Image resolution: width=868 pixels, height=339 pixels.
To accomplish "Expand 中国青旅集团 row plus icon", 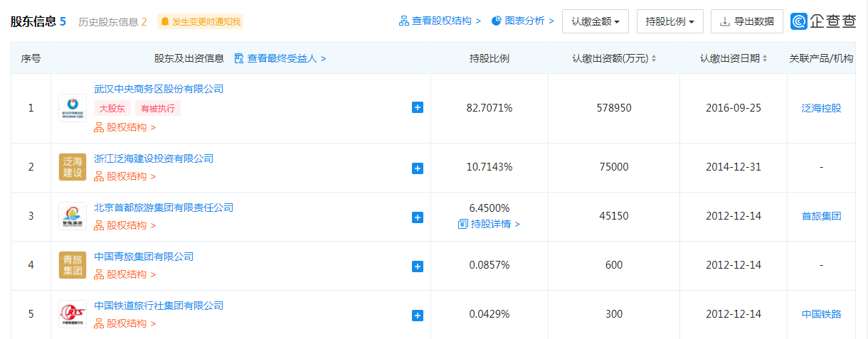I will tap(418, 267).
